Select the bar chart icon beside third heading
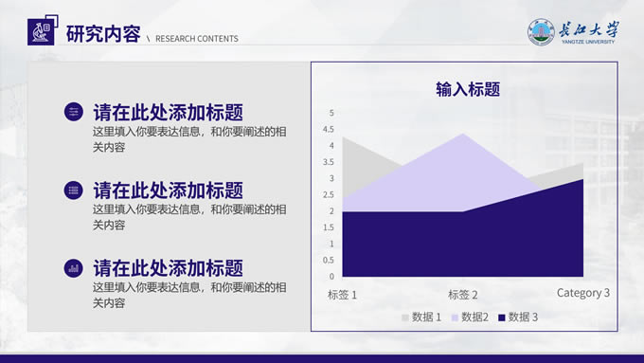The height and width of the screenshot is (363, 644). (74, 268)
